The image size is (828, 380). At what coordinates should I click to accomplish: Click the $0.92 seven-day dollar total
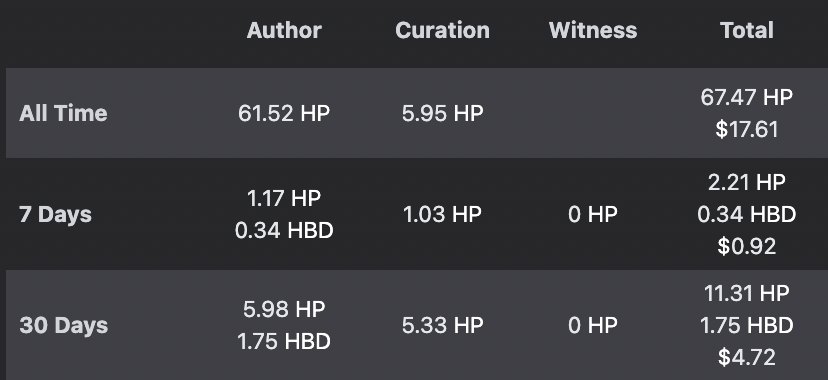(x=747, y=246)
